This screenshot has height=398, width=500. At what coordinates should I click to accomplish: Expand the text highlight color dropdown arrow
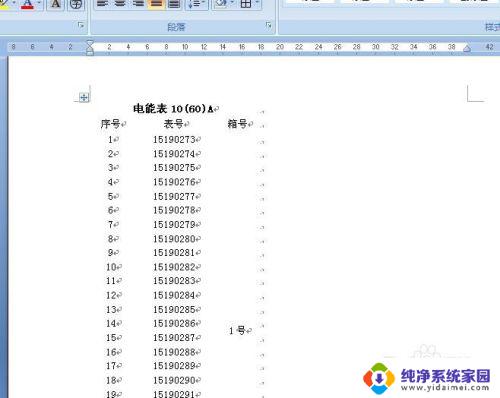pos(14,3)
